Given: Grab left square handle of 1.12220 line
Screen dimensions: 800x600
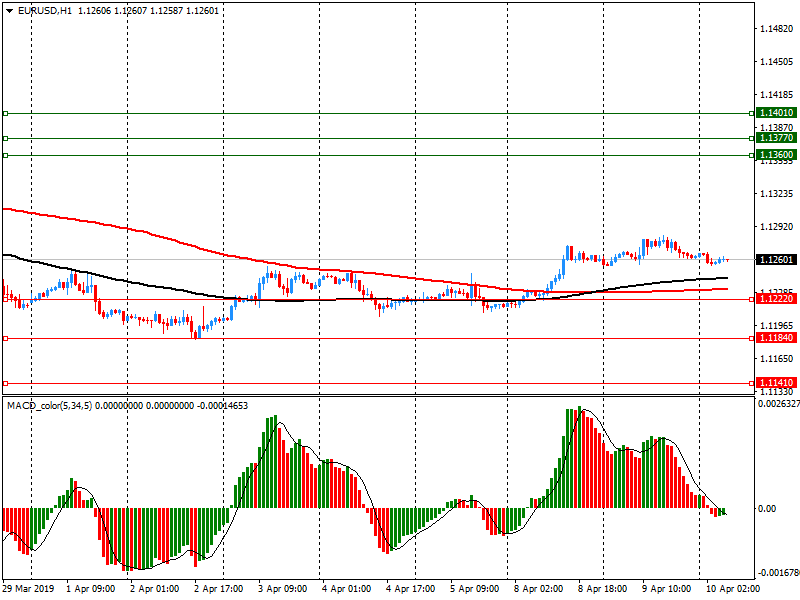Looking at the screenshot, I should coord(6,299).
